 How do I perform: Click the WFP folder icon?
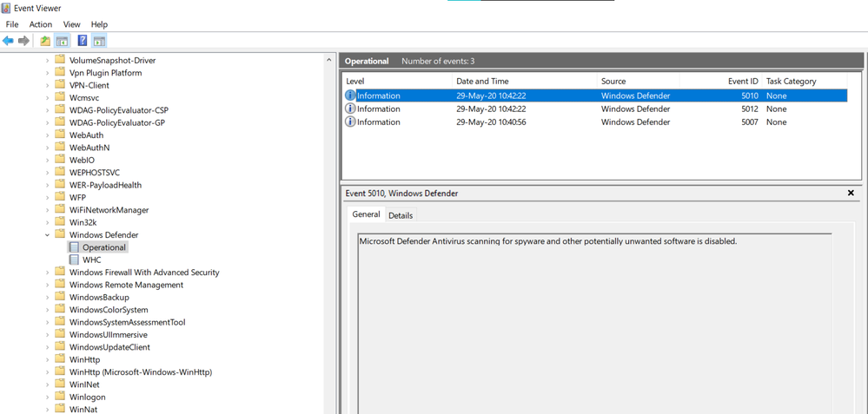(x=60, y=197)
